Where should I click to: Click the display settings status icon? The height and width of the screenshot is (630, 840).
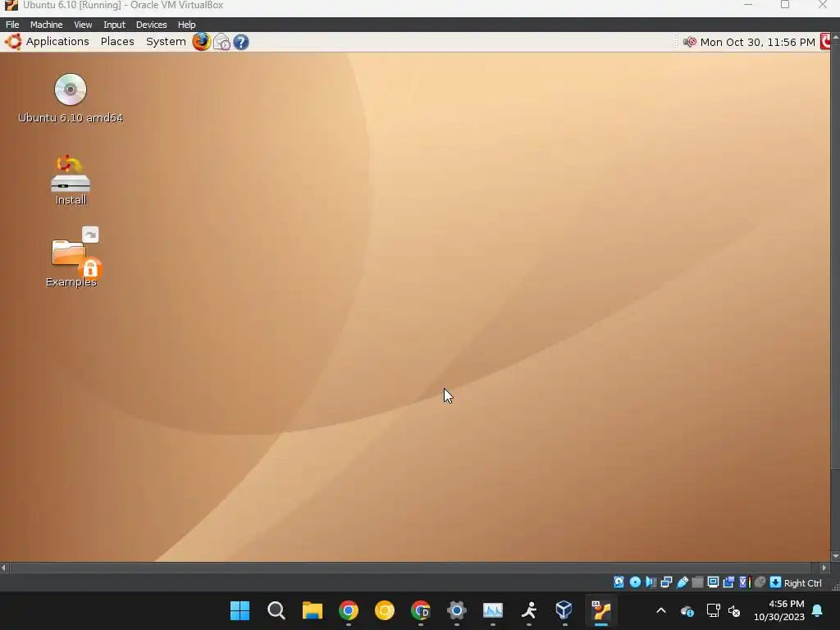[x=713, y=582]
